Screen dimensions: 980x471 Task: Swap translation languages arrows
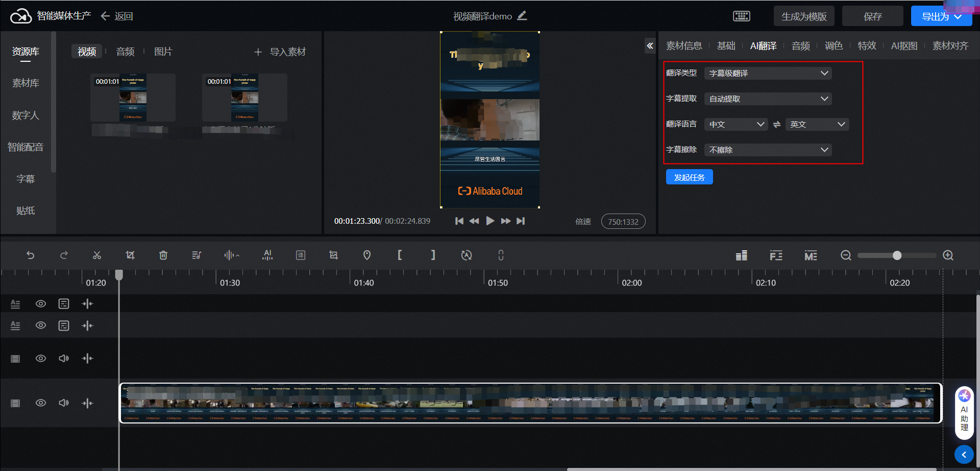[776, 124]
